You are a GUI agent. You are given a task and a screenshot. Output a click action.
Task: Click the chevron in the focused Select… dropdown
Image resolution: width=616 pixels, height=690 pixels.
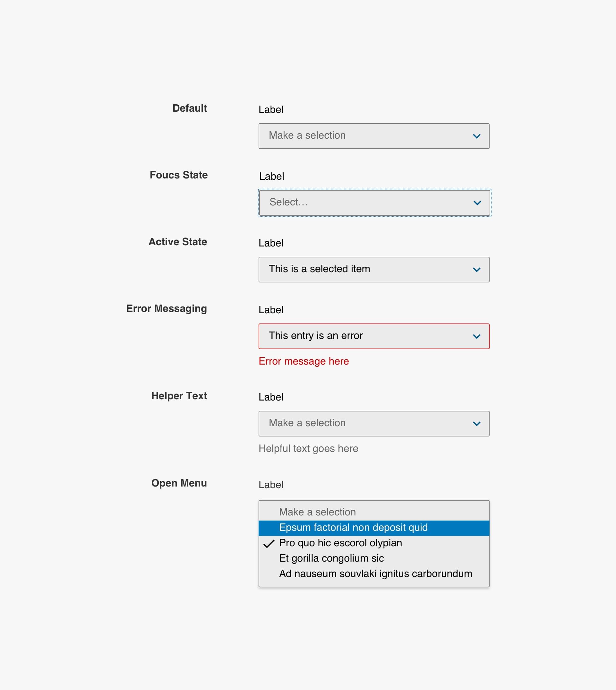pos(477,203)
